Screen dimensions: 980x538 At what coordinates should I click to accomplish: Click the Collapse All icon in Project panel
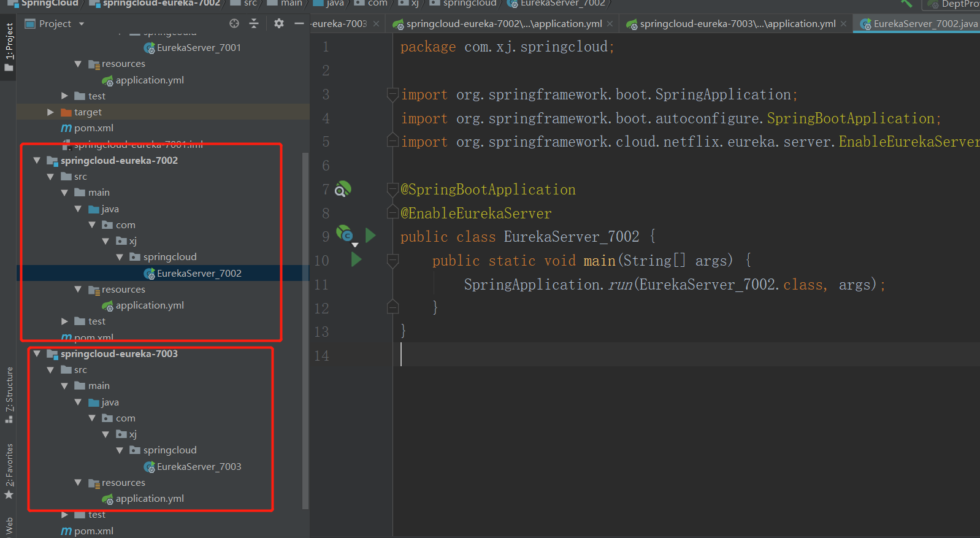pyautogui.click(x=254, y=23)
